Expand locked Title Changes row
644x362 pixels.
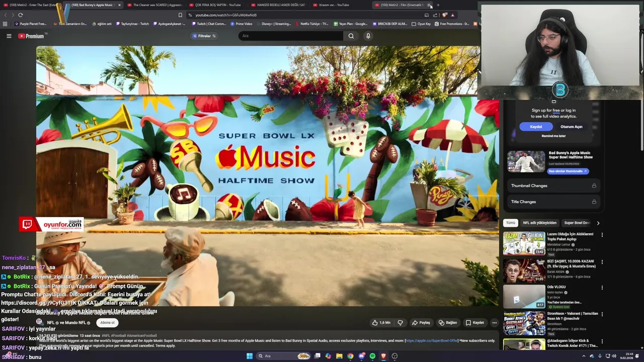point(553,202)
